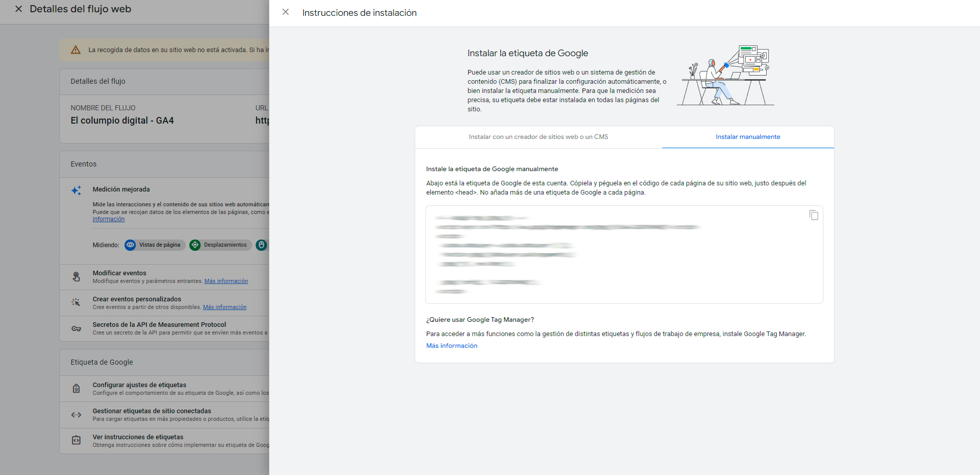Open Modificar eventos row
This screenshot has width=980, height=475.
[x=164, y=277]
